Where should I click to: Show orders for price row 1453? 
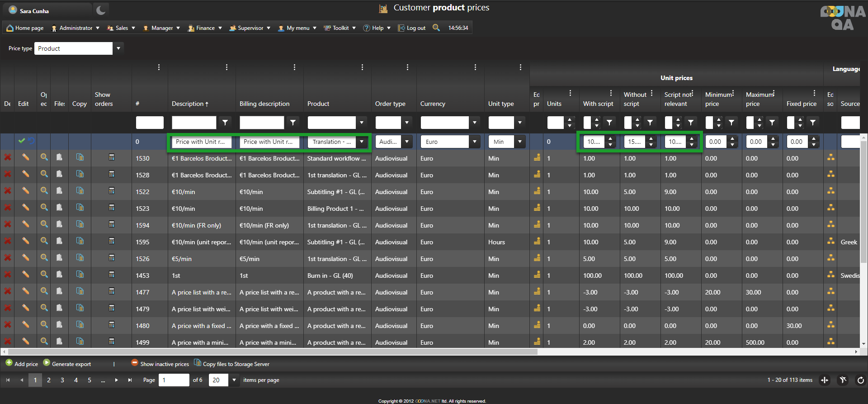pyautogui.click(x=112, y=275)
